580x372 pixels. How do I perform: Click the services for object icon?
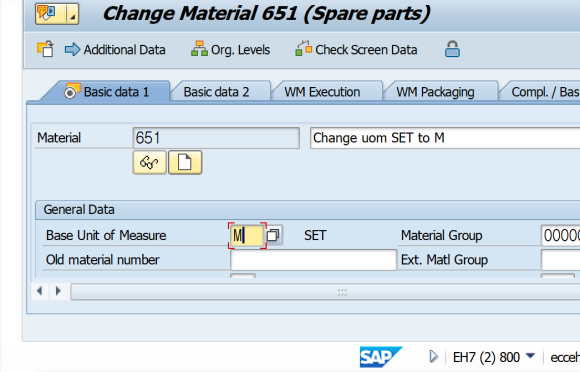pyautogui.click(x=50, y=14)
